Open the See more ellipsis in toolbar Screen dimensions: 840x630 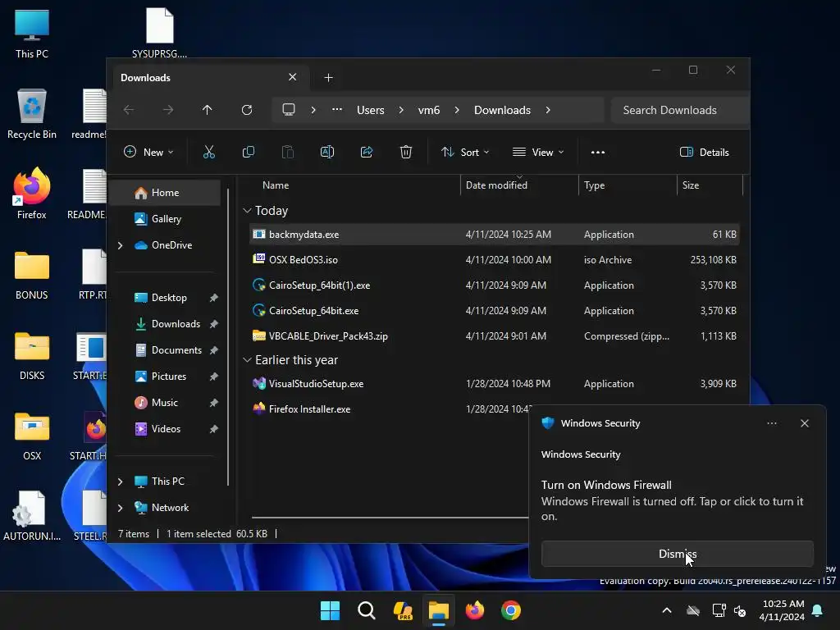click(598, 152)
